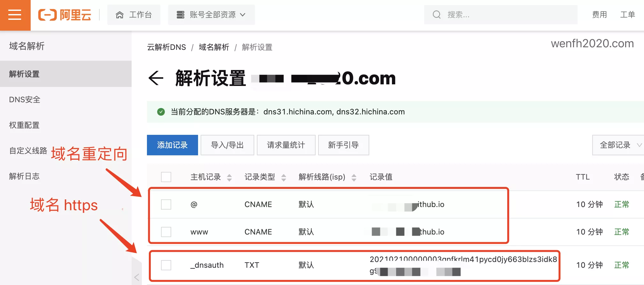
Task: Click the search magnifier icon
Action: coord(436,15)
